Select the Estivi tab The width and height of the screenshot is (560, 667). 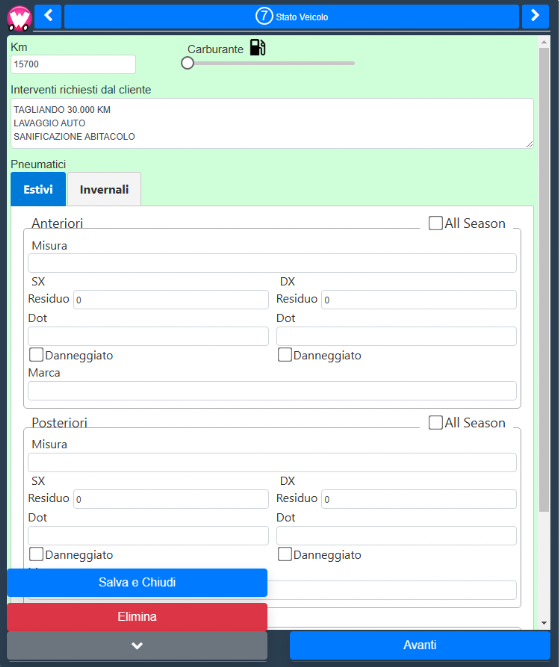(38, 189)
